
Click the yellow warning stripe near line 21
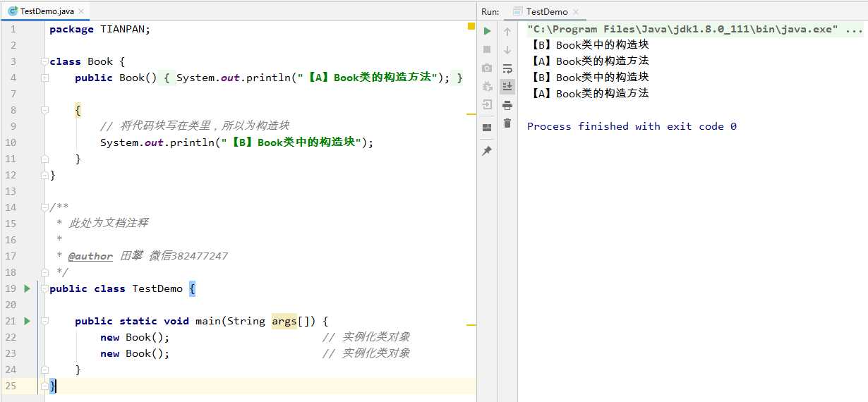[471, 325]
